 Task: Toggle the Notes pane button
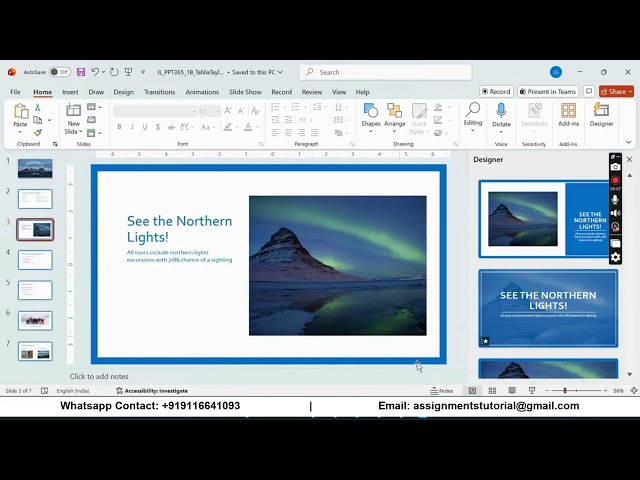tap(442, 391)
